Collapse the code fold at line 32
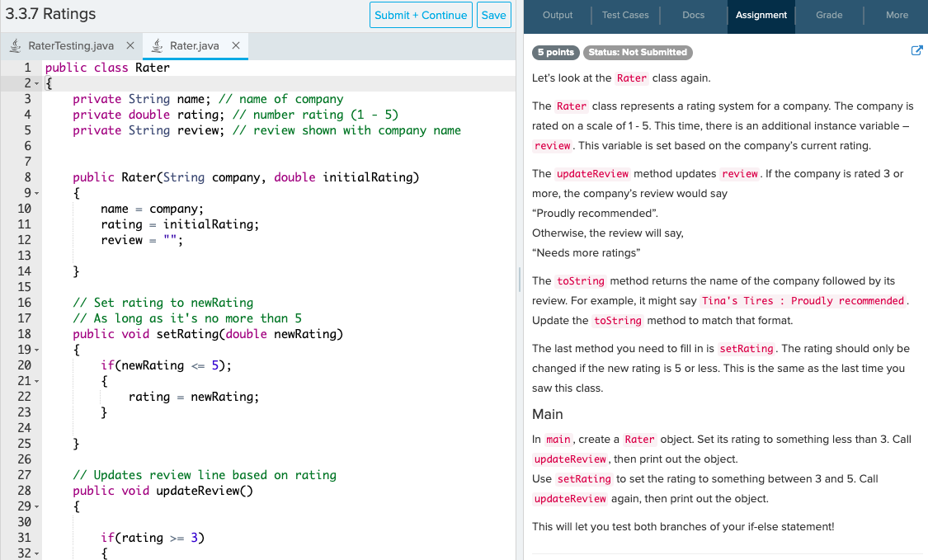Screen dimensions: 928x560 pos(36,553)
